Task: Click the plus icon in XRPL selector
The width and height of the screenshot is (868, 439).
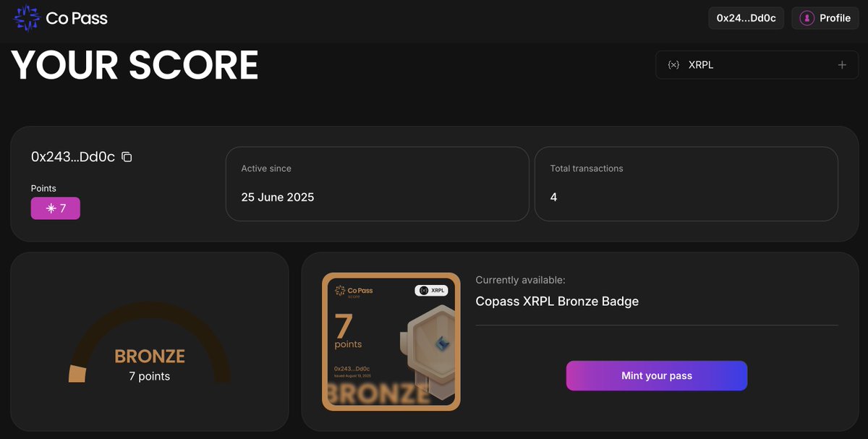Action: coord(842,65)
